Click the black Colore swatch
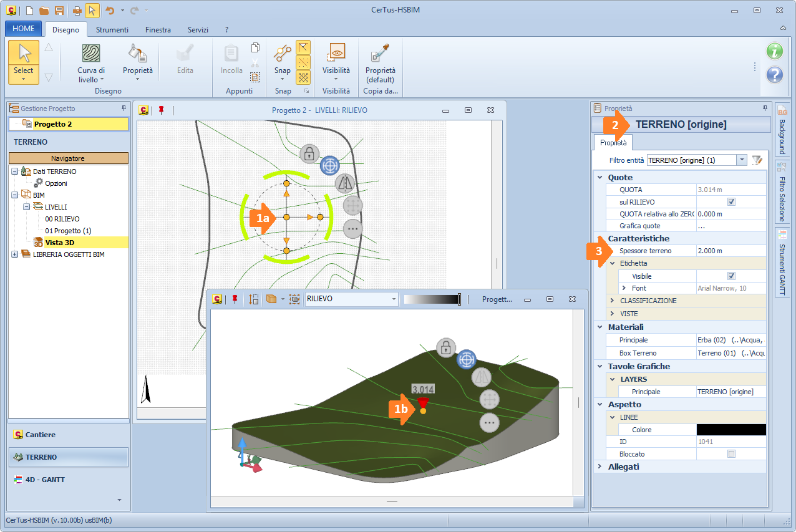 pyautogui.click(x=730, y=430)
